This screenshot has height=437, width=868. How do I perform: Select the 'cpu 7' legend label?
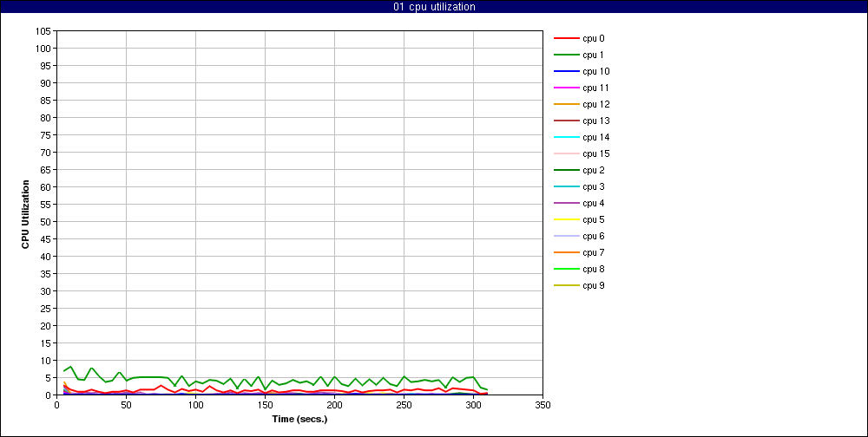594,253
